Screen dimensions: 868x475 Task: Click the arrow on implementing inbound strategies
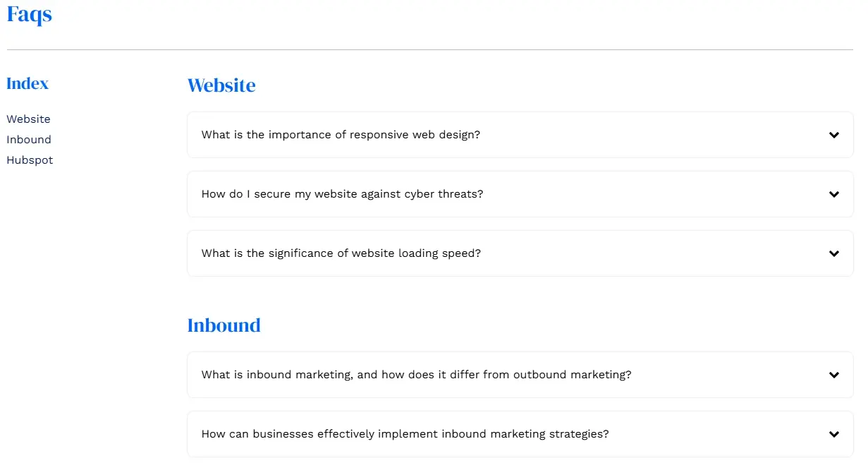tap(833, 434)
